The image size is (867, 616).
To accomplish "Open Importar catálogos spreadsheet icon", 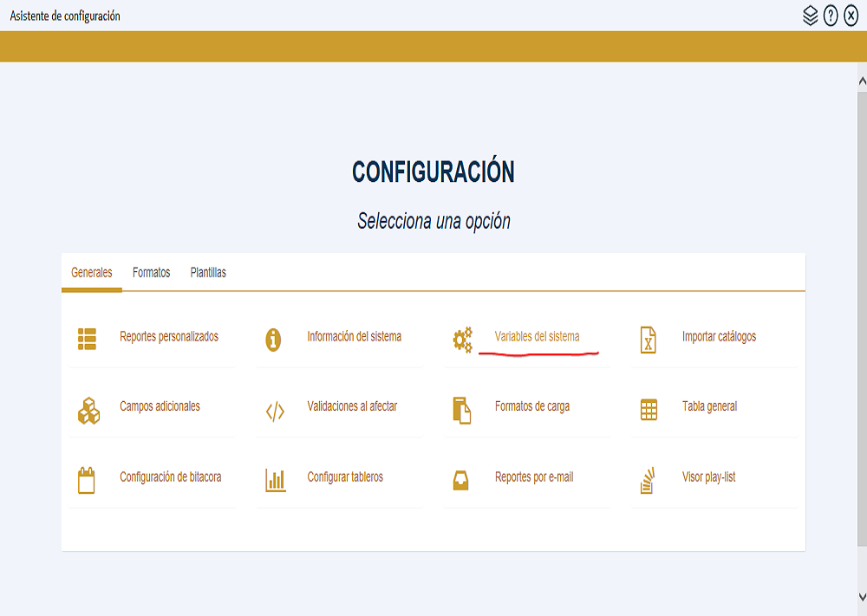I will point(649,340).
